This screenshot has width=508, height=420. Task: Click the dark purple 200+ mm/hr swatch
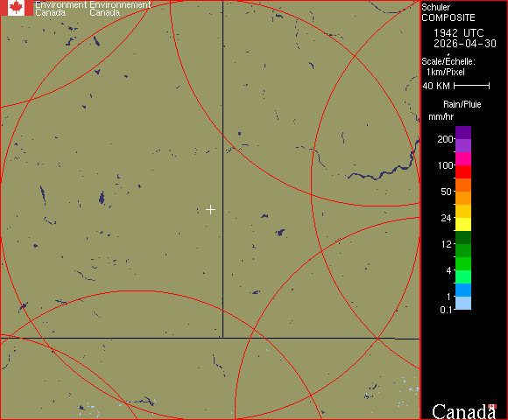point(463,133)
